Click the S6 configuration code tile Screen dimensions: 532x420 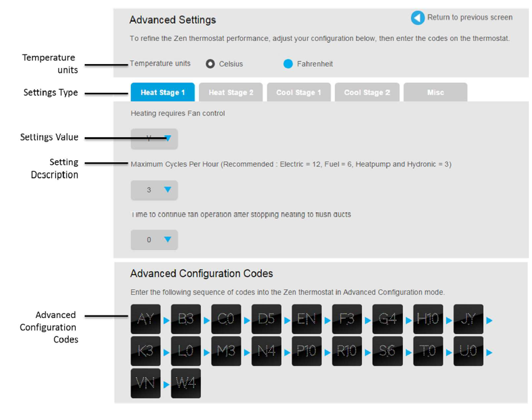[388, 351]
